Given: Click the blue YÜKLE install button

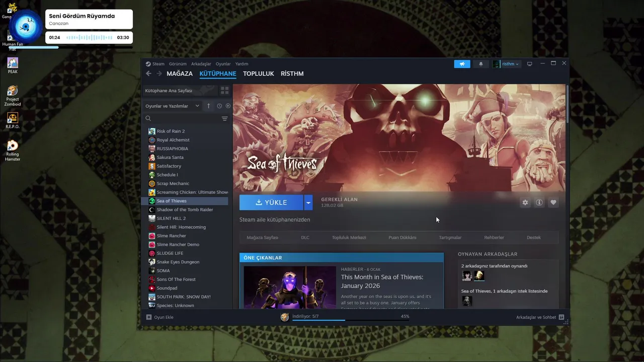Looking at the screenshot, I should (x=271, y=203).
